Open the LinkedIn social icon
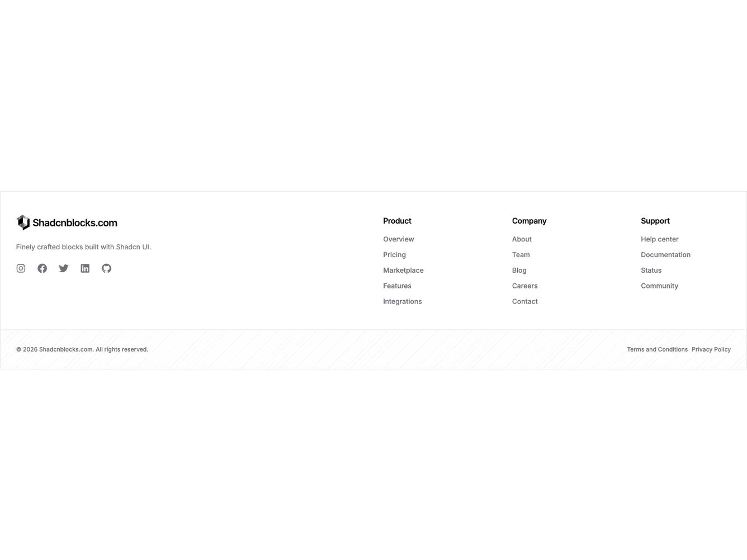This screenshot has width=747, height=560. (x=85, y=268)
